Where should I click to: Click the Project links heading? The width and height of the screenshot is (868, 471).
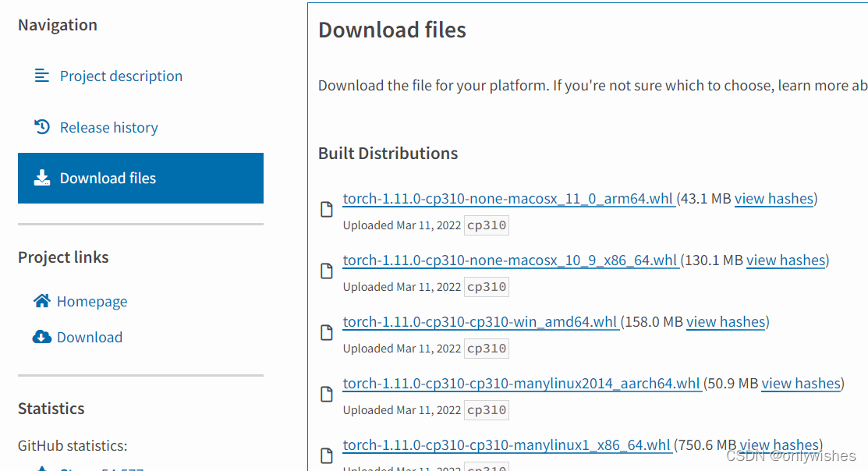63,257
